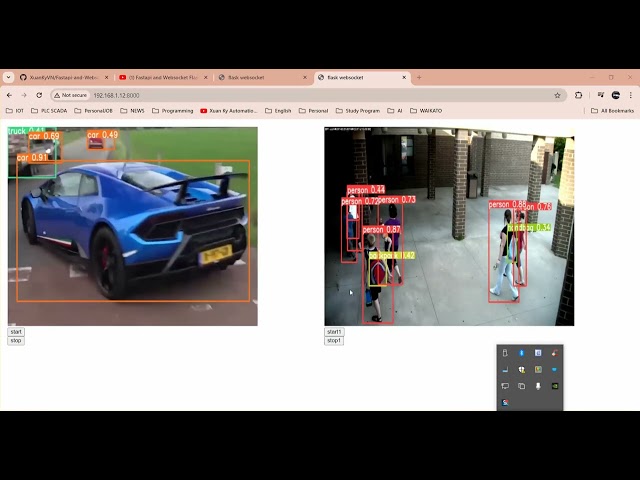Click the Snagit-style S tray icon
This screenshot has height=480, width=640.
505,402
